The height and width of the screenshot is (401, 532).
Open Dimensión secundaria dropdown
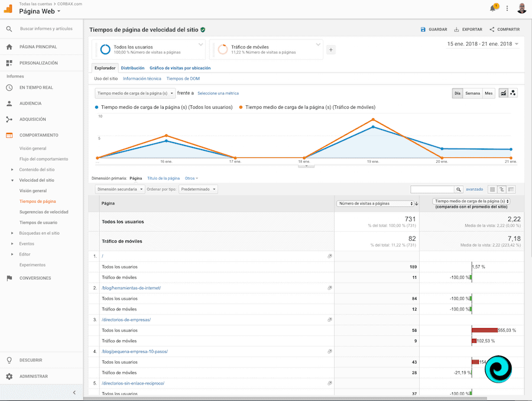(x=120, y=189)
